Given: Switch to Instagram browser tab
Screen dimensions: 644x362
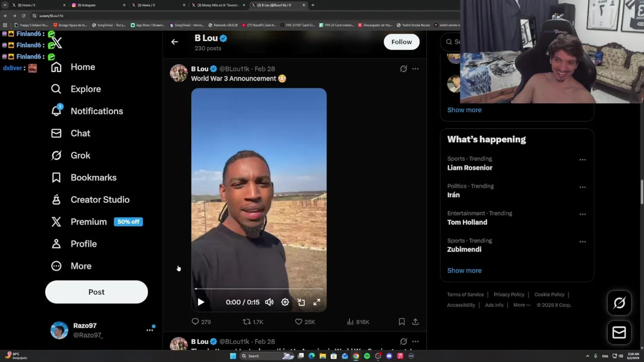Looking at the screenshot, I should pos(98,5).
